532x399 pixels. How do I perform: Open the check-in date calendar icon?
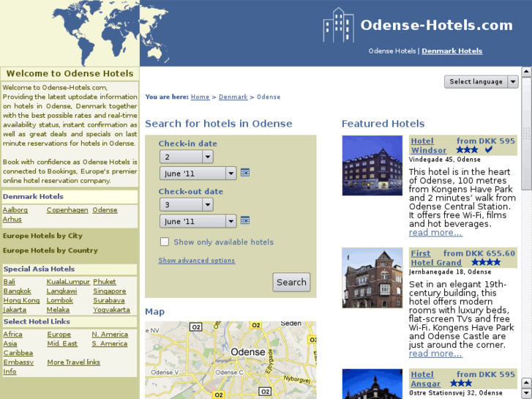(245, 173)
